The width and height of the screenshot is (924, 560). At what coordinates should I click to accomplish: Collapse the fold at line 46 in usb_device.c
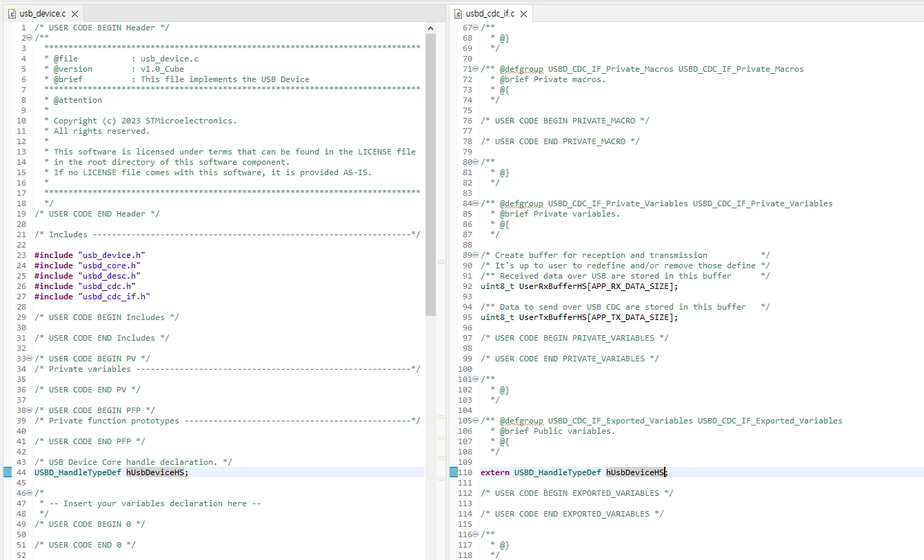30,493
